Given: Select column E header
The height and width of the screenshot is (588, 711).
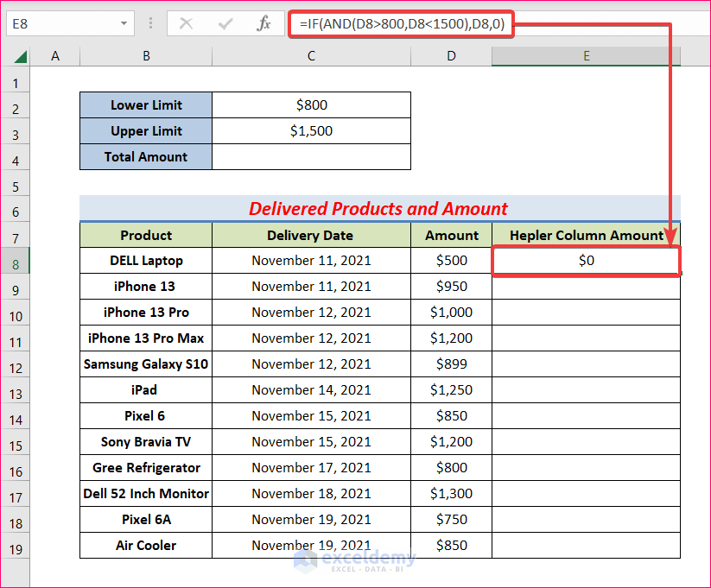Looking at the screenshot, I should (x=587, y=56).
